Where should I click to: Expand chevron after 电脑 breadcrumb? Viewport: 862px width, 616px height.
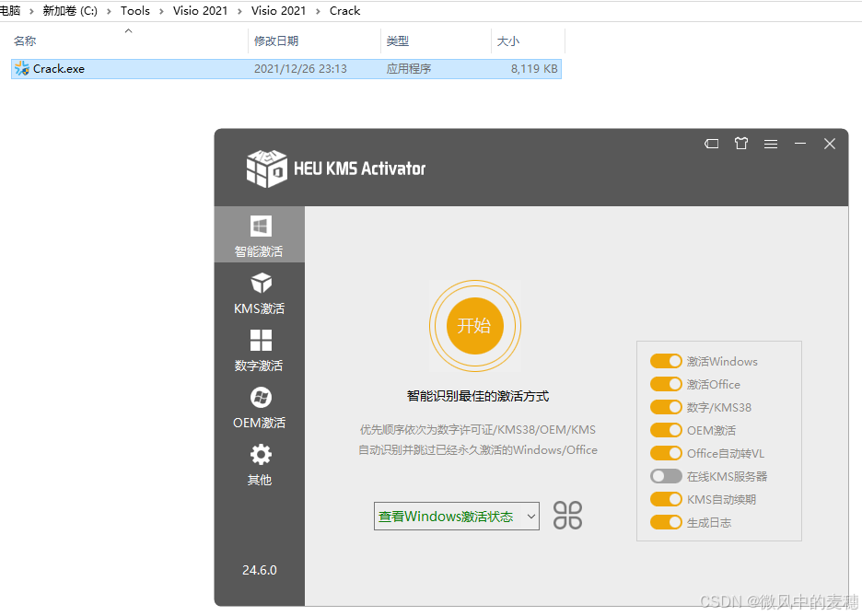(31, 11)
